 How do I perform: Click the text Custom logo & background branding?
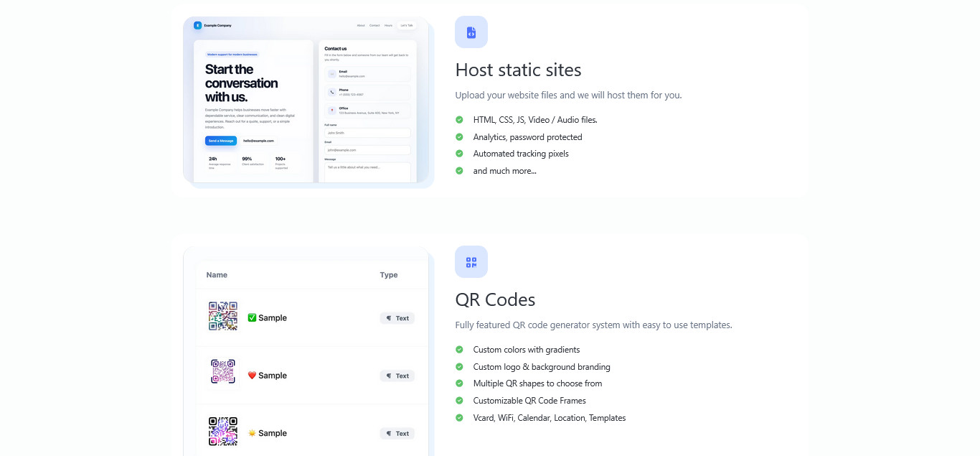(542, 367)
